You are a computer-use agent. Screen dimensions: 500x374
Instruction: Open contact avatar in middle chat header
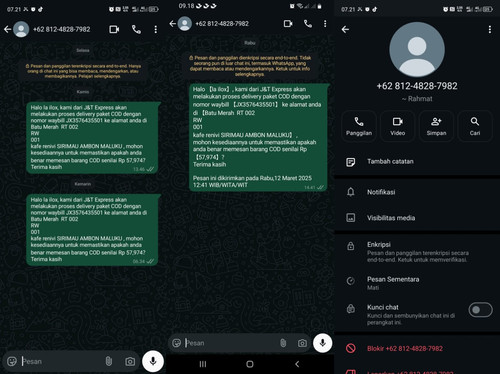tap(185, 23)
